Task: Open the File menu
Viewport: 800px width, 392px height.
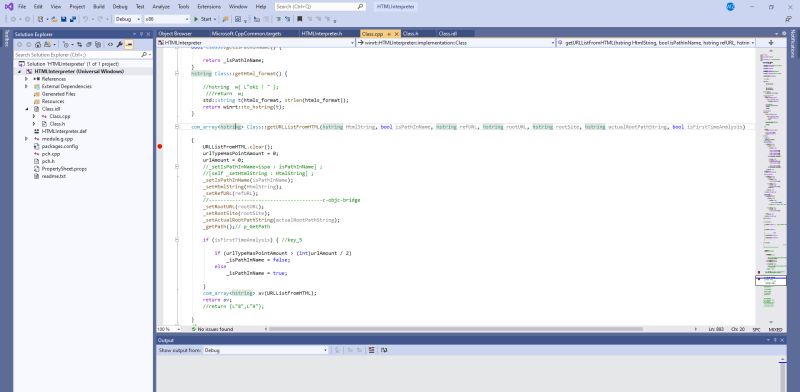Action: click(x=22, y=7)
